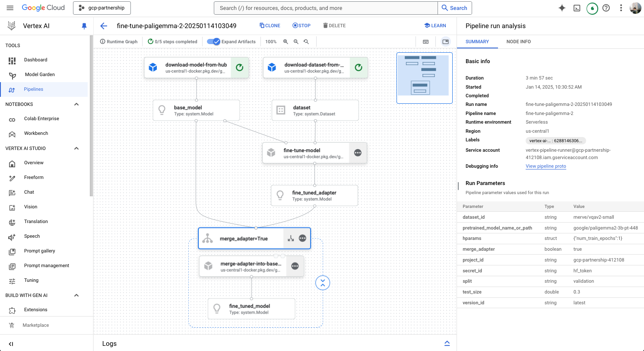Open Cloud Shell terminal icon

(576, 8)
